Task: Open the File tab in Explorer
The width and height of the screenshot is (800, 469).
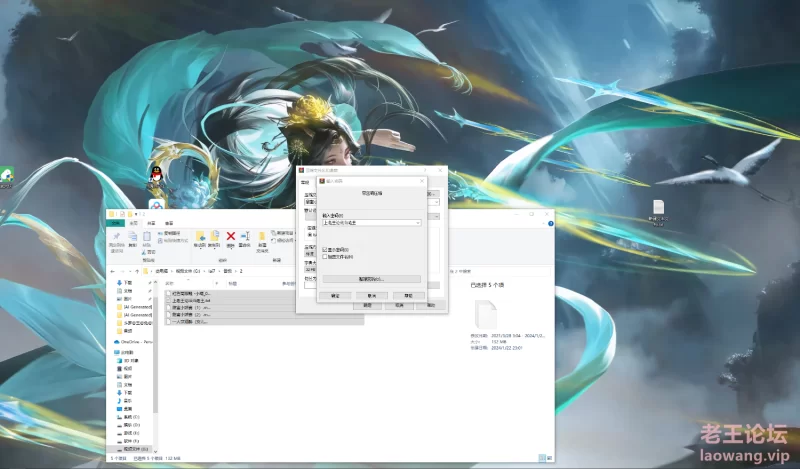Action: [x=116, y=223]
